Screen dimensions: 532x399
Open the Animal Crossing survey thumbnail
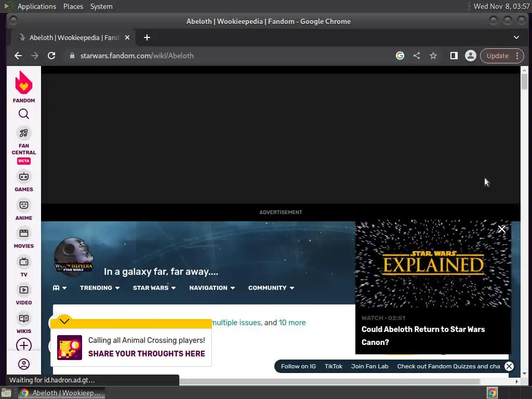pyautogui.click(x=70, y=348)
